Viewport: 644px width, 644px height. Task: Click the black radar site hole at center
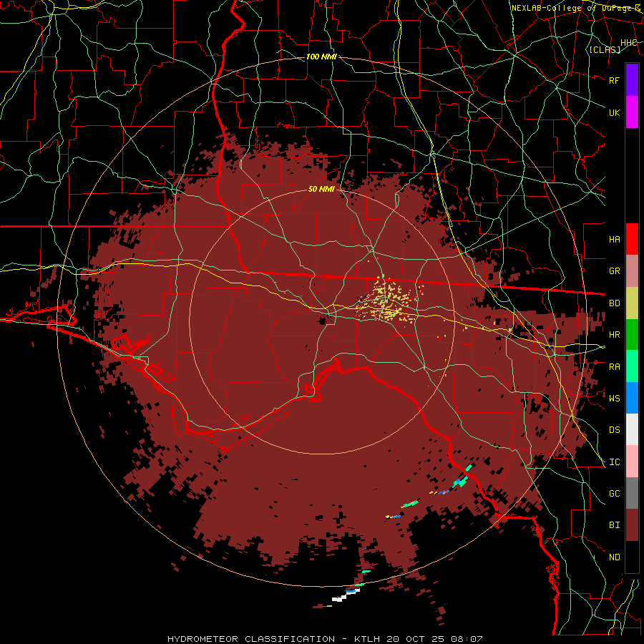point(323,321)
